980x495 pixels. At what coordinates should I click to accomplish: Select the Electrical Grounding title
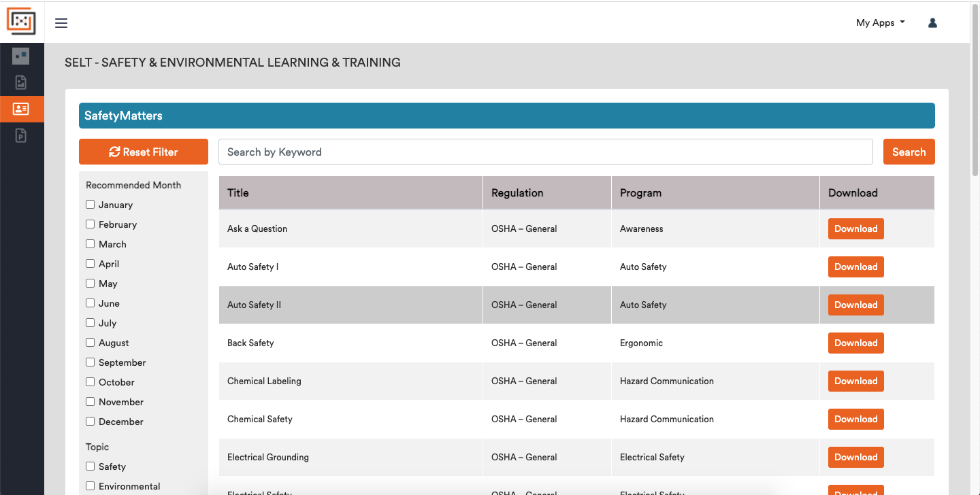pos(268,457)
